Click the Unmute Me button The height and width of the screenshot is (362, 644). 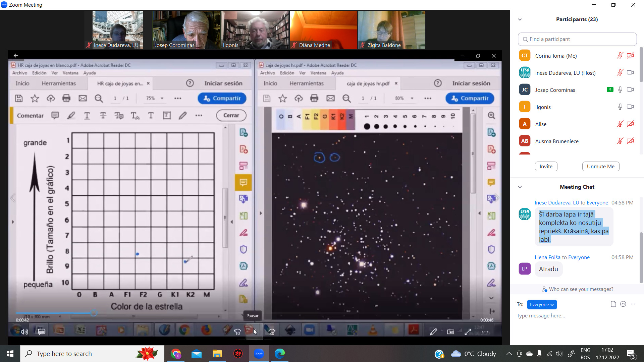tap(600, 167)
